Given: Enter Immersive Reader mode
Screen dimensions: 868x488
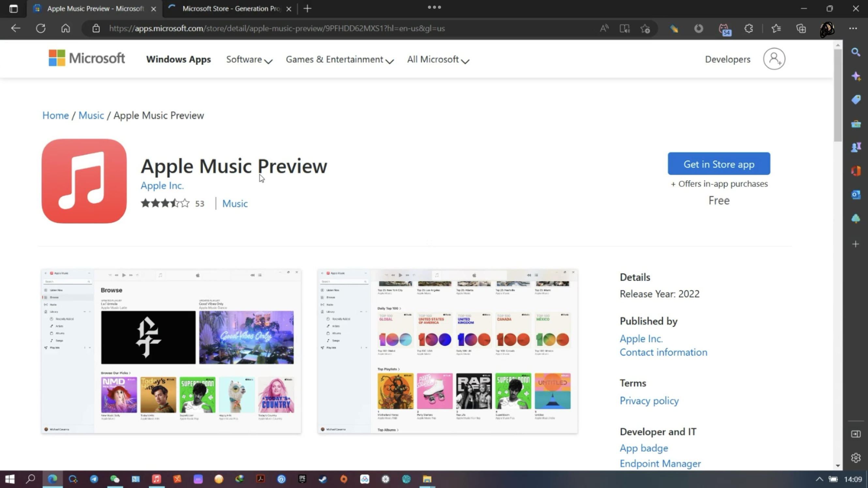Looking at the screenshot, I should point(624,28).
